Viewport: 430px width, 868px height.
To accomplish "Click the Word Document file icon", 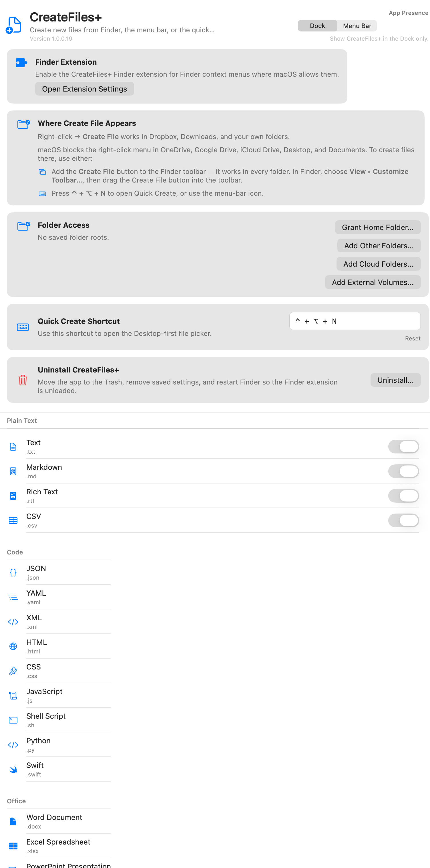I will click(x=13, y=821).
